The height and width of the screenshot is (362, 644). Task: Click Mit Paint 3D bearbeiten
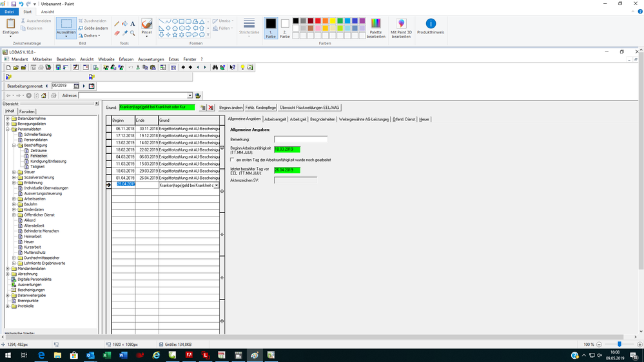pos(401,28)
